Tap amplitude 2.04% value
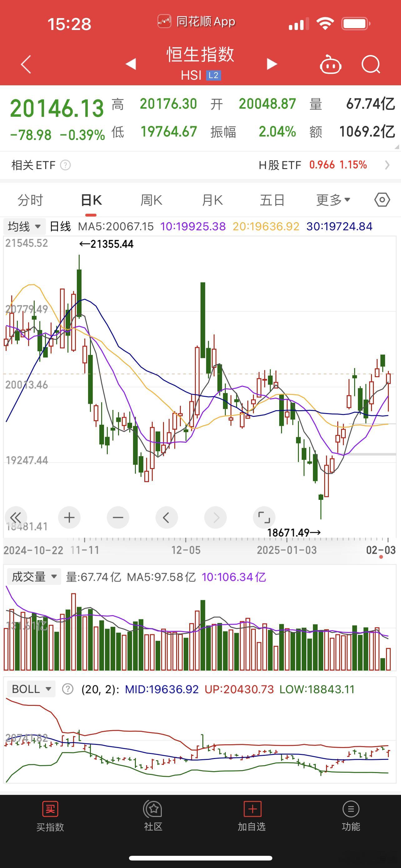Viewport: 401px width, 868px height. pyautogui.click(x=277, y=132)
